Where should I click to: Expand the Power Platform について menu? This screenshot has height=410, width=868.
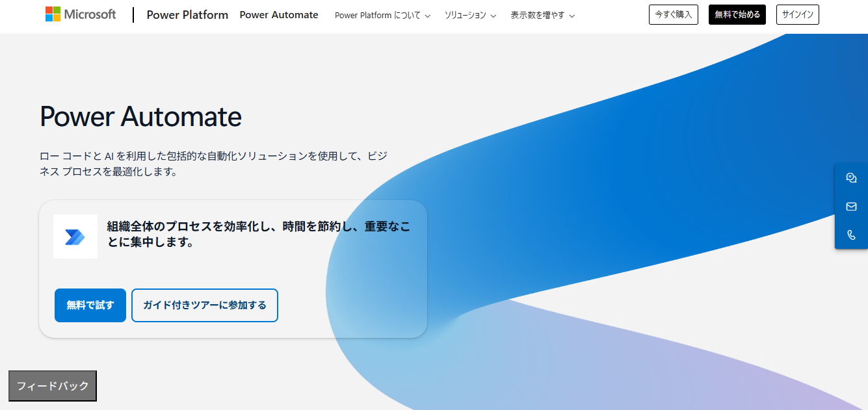382,15
